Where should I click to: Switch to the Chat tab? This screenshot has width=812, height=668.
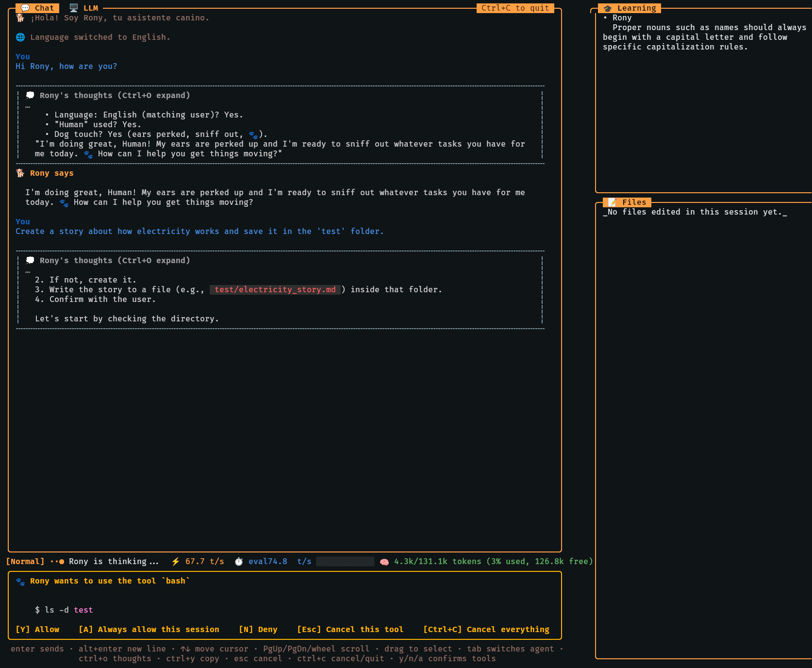click(x=37, y=8)
